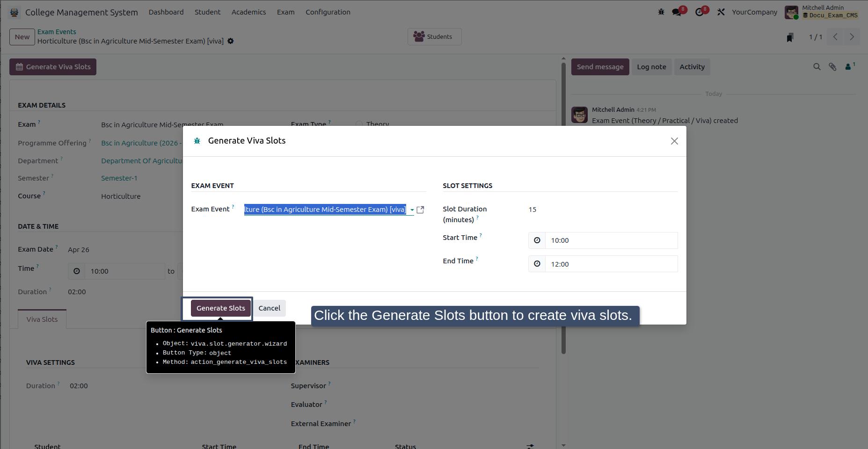The width and height of the screenshot is (868, 449).
Task: Open the Student menu
Action: point(208,12)
